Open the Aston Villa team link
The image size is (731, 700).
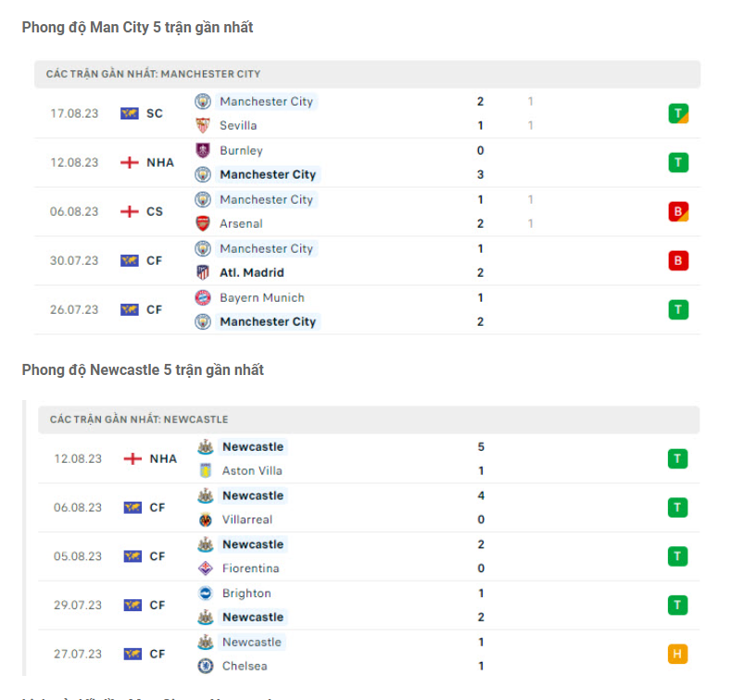click(252, 471)
